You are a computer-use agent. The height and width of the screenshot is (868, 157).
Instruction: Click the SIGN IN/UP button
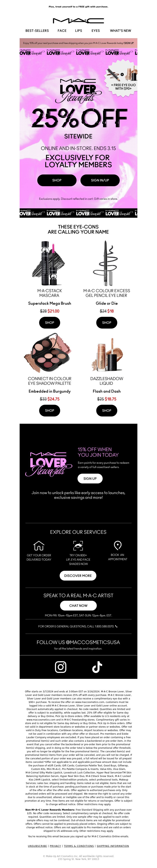(100, 180)
